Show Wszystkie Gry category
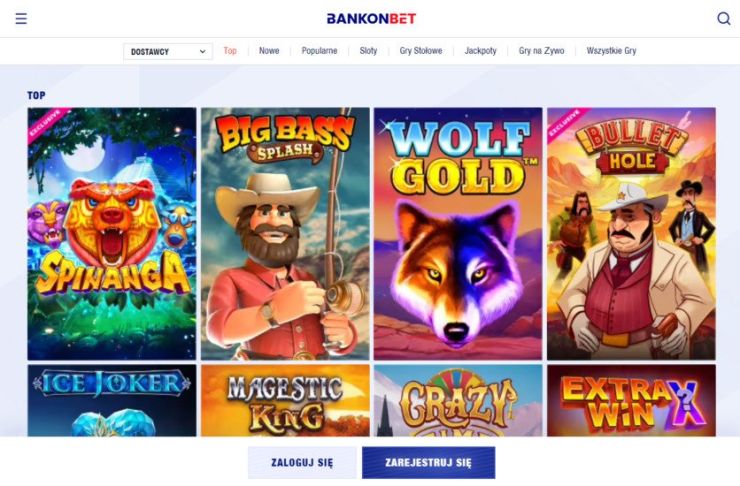This screenshot has height=486, width=740. (x=611, y=50)
